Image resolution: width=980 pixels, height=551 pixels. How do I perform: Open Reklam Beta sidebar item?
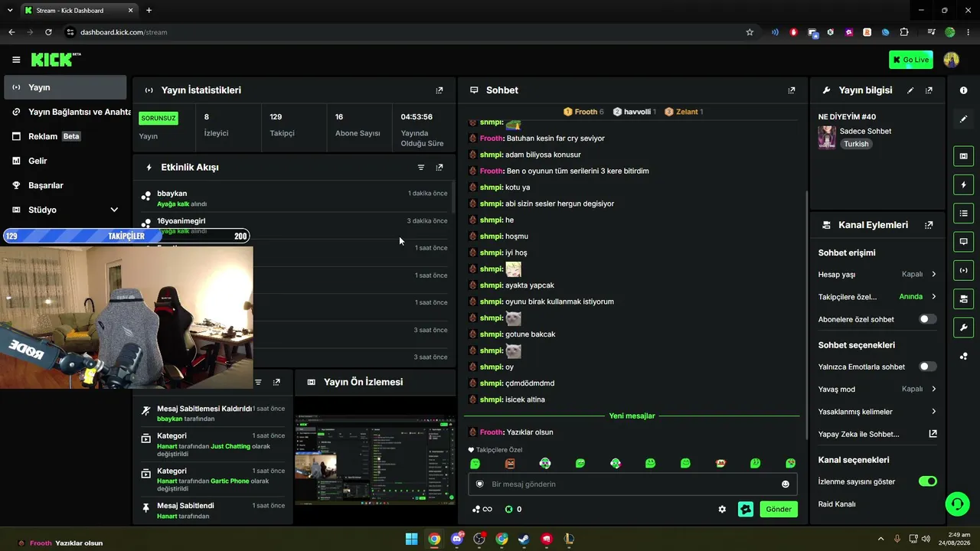(x=65, y=136)
